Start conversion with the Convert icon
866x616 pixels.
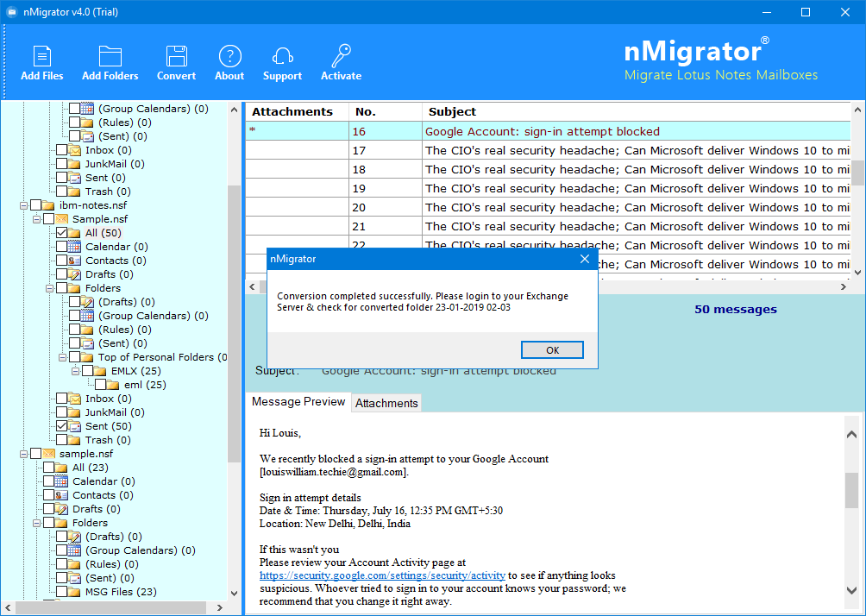(x=176, y=56)
